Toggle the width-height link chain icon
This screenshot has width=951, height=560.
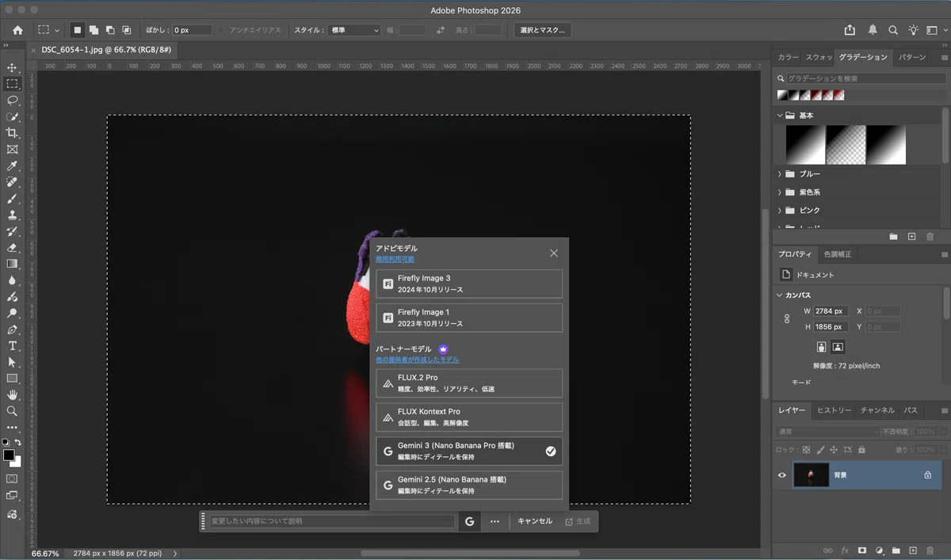pyautogui.click(x=787, y=319)
